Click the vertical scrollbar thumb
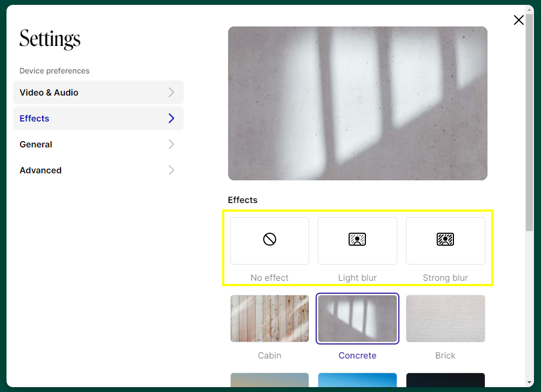This screenshot has width=541, height=392. pyautogui.click(x=529, y=123)
